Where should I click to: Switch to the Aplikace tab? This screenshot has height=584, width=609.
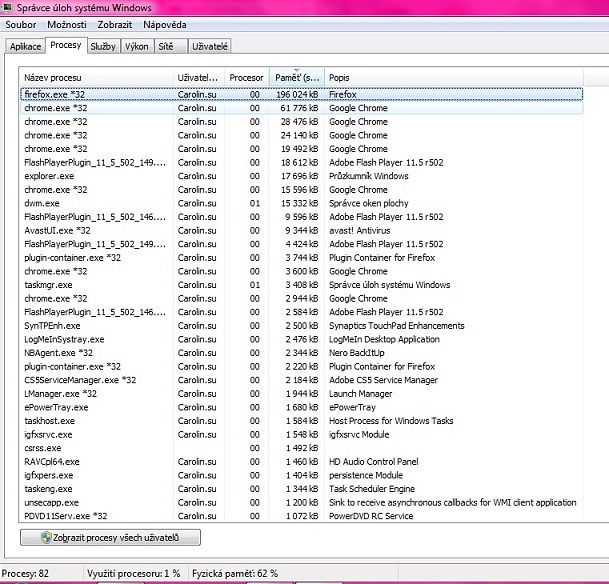click(x=25, y=46)
